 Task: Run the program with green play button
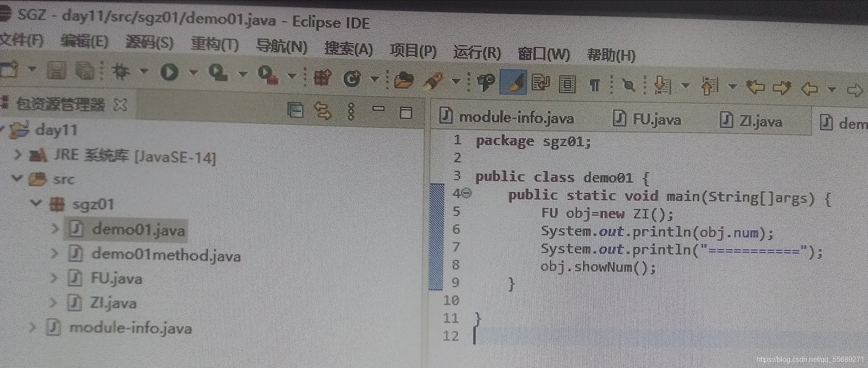pyautogui.click(x=169, y=72)
